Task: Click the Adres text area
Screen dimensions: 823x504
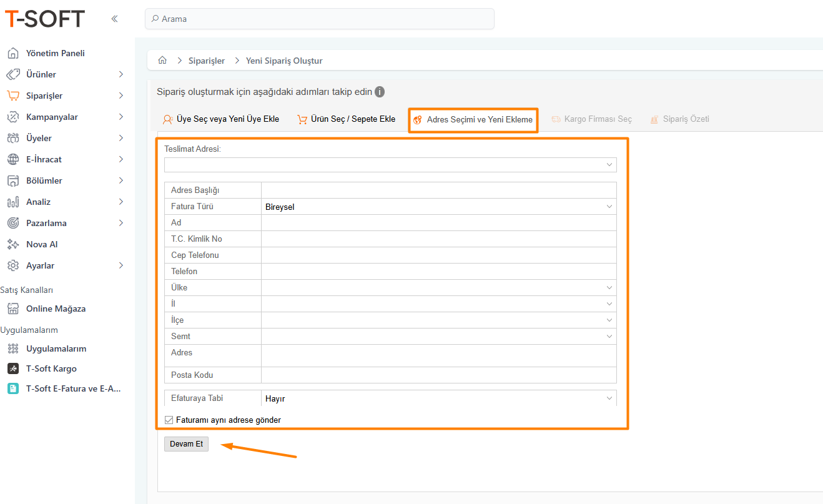Action: (438, 356)
